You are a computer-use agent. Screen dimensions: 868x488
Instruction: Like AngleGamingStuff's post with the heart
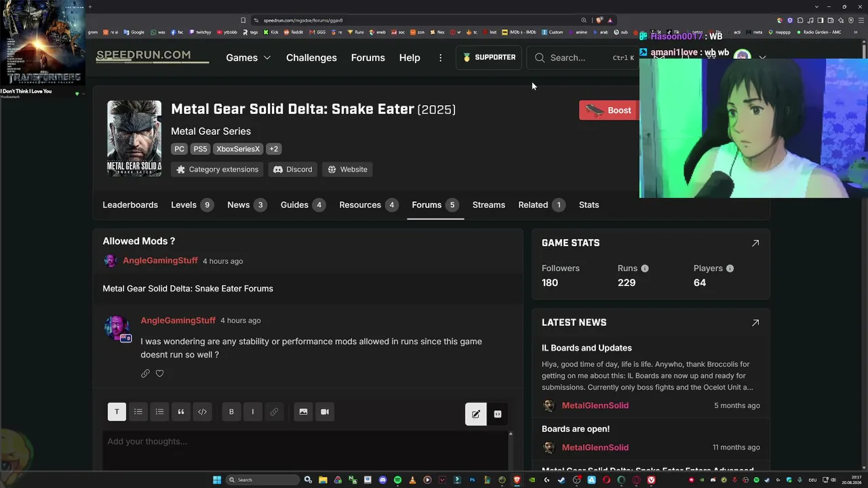(x=159, y=373)
